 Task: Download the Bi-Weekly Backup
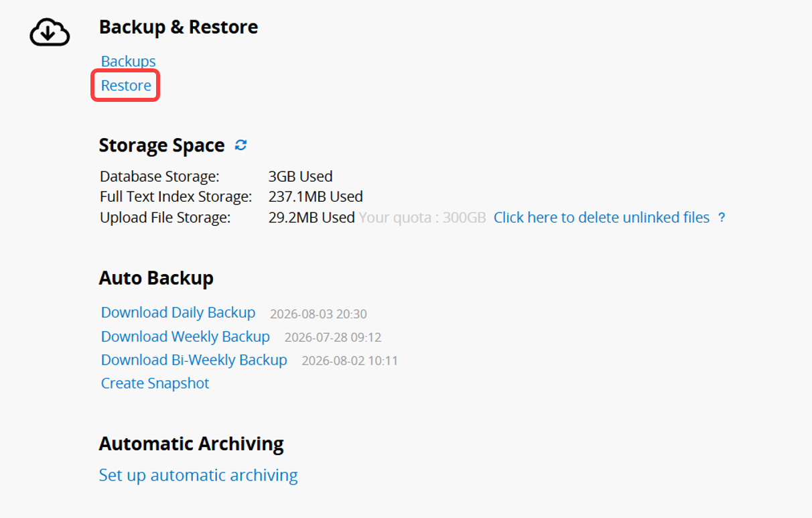(194, 360)
